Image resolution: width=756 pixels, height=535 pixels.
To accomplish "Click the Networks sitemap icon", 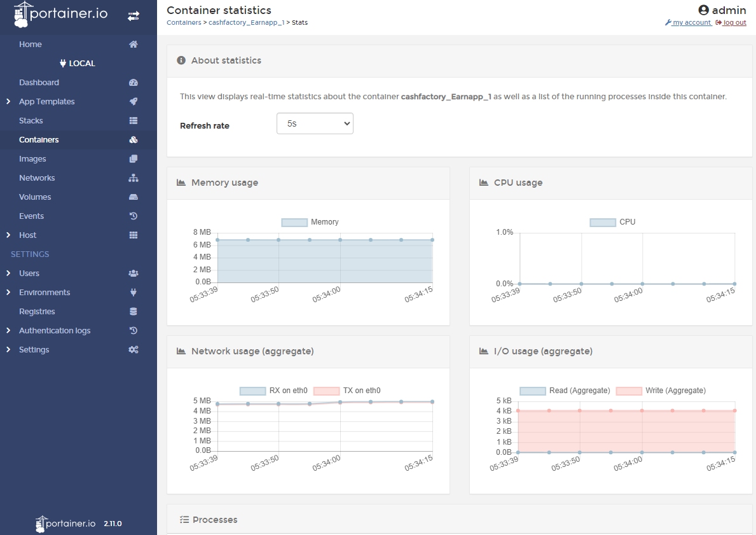I will click(134, 178).
